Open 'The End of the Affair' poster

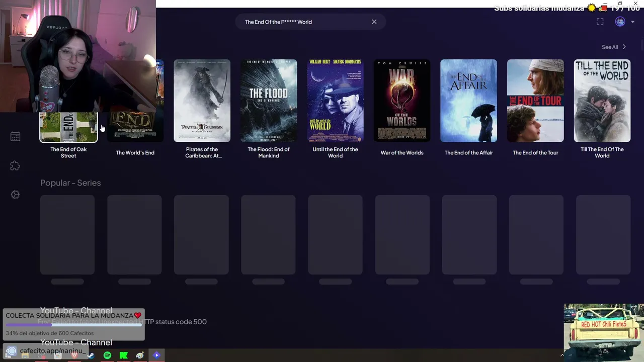tap(468, 101)
